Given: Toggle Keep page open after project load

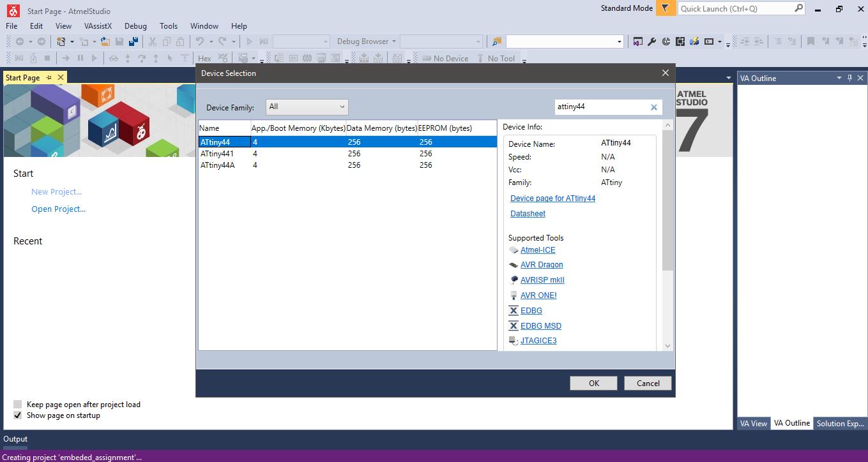Looking at the screenshot, I should 17,404.
